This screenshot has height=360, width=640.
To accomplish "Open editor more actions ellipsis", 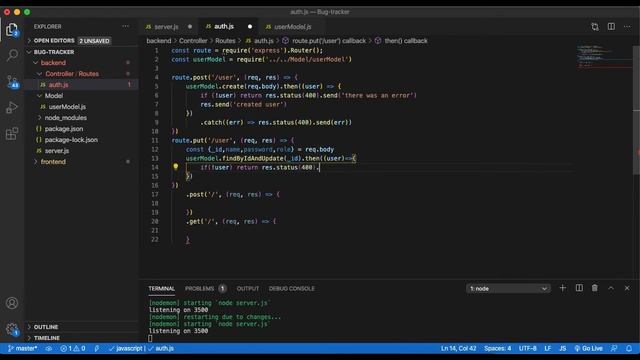I will [x=627, y=27].
